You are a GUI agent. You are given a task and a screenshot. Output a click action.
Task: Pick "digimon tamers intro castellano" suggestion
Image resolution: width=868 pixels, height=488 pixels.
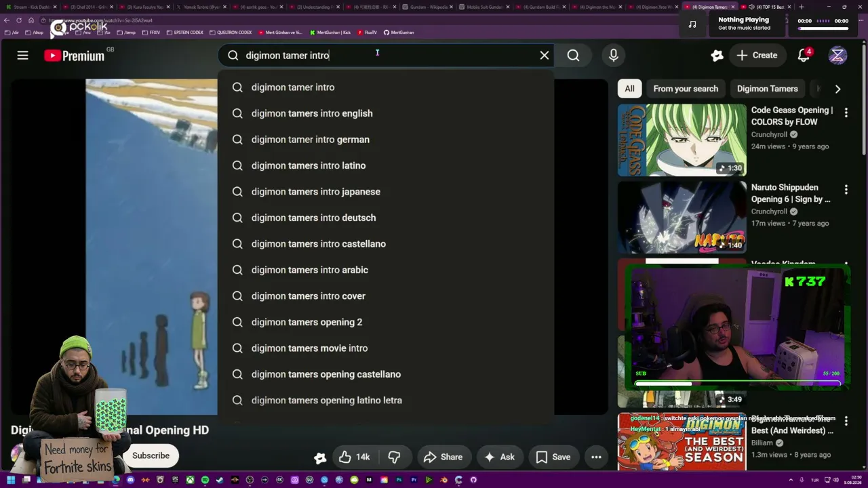point(386,244)
